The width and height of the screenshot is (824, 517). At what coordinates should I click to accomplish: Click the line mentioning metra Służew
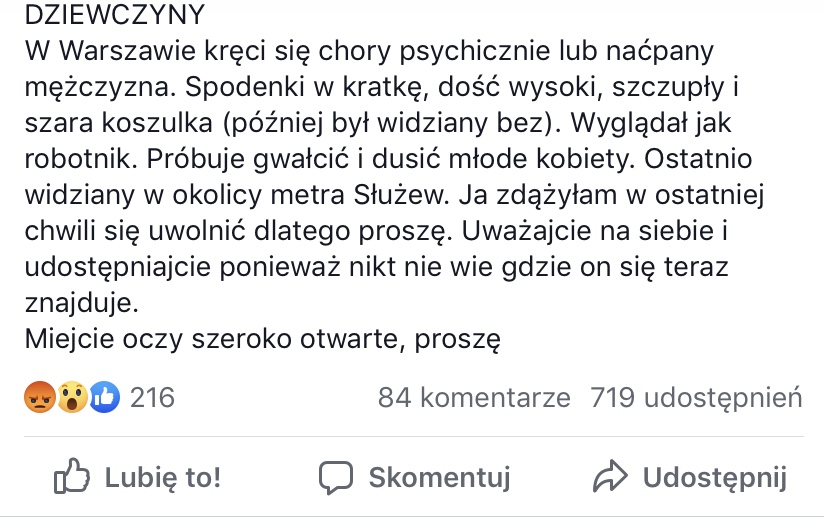click(394, 195)
